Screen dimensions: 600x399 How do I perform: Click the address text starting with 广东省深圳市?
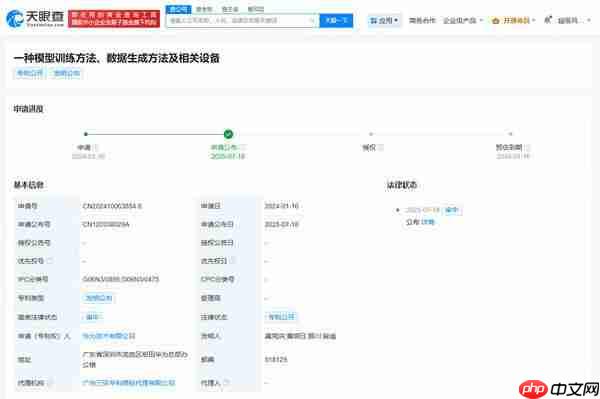[x=135, y=360]
